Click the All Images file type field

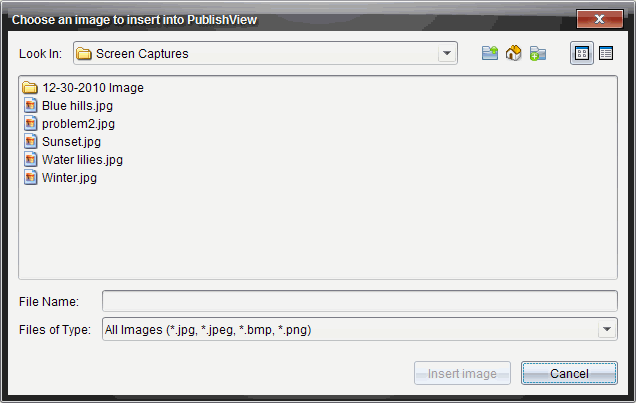349,329
